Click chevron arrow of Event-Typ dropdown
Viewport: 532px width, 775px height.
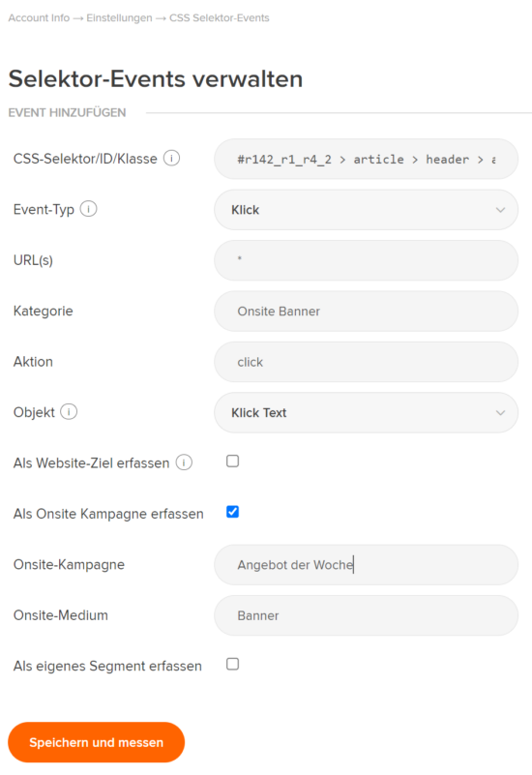500,210
